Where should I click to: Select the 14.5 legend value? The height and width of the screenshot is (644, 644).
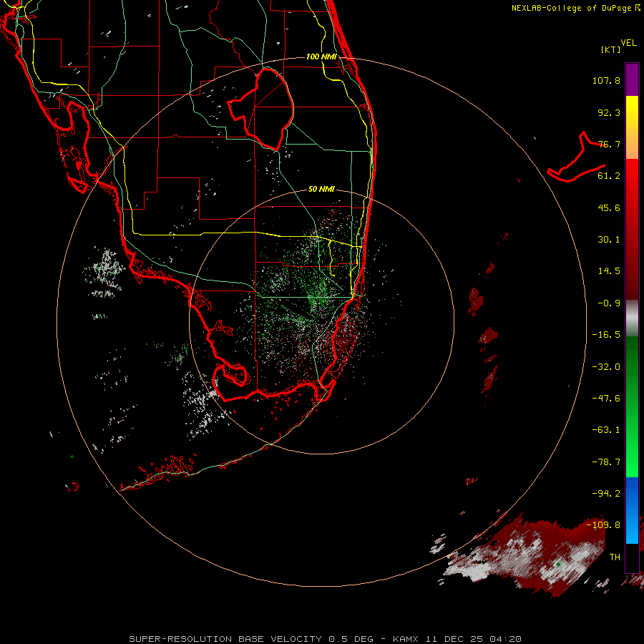click(609, 271)
